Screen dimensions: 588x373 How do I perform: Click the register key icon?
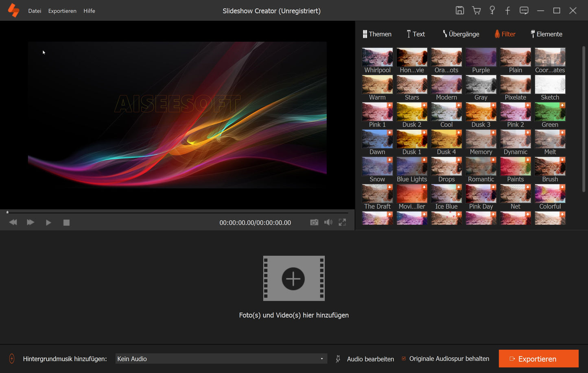492,11
